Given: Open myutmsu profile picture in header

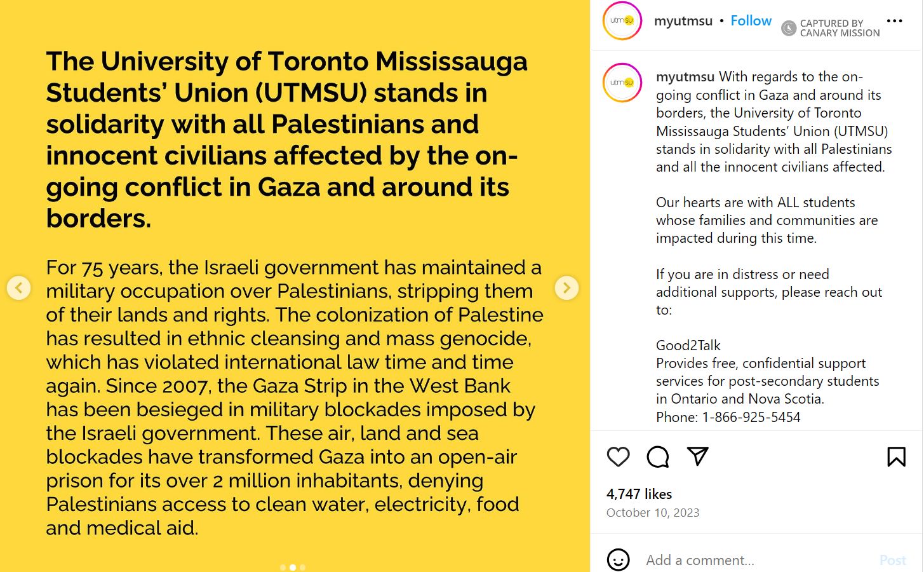Looking at the screenshot, I should tap(622, 21).
